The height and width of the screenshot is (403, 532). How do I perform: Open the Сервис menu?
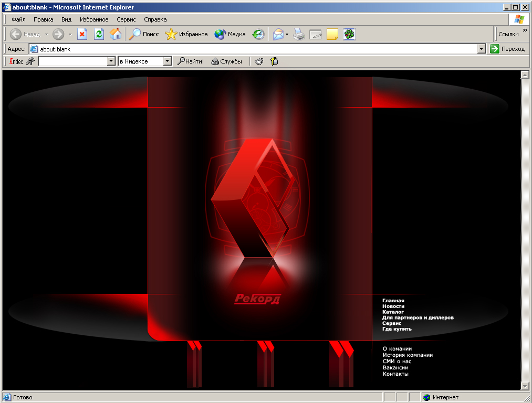pos(126,19)
